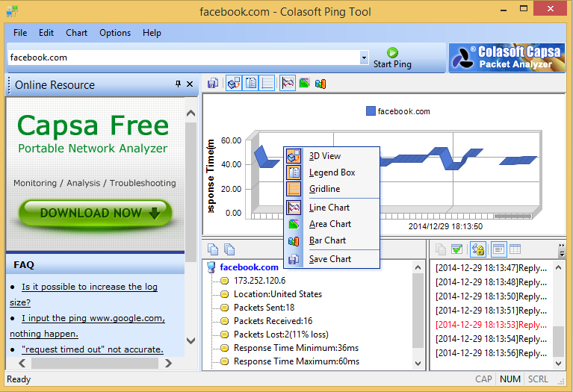Screen dimensions: 573x392
Task: Choose Bar Chart in the context menu
Action: point(332,240)
